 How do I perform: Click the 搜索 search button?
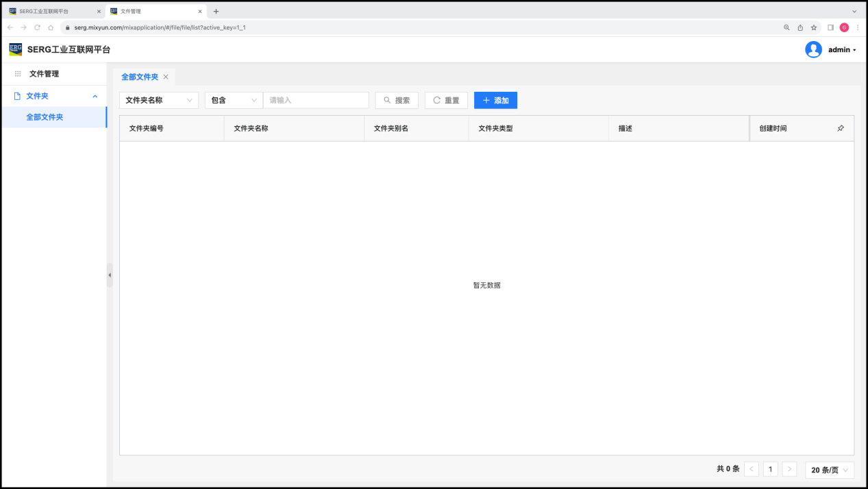397,100
